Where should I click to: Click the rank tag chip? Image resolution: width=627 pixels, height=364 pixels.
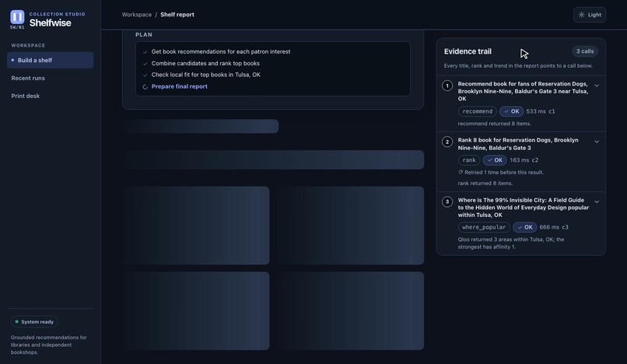(x=469, y=160)
